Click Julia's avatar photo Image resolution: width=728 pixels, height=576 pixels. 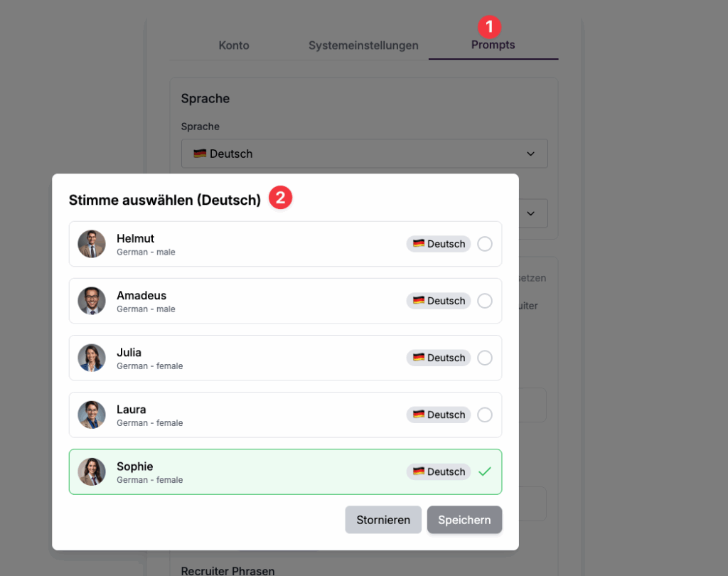tap(92, 358)
